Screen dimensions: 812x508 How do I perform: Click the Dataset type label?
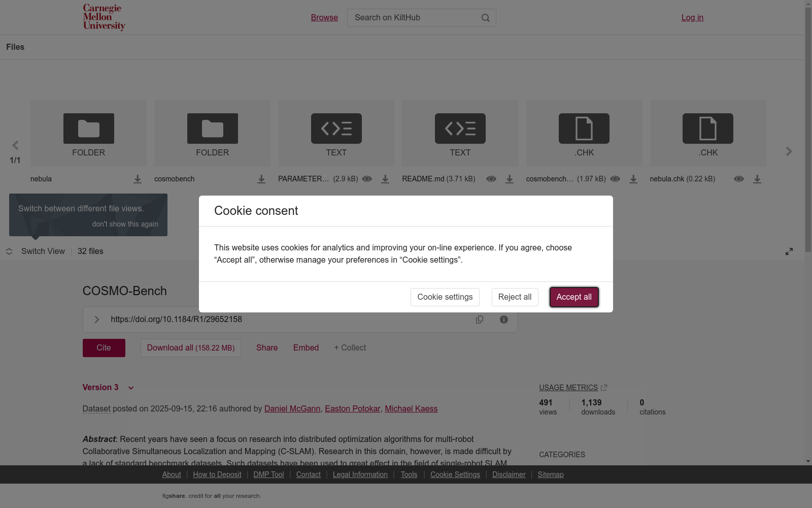tap(96, 409)
